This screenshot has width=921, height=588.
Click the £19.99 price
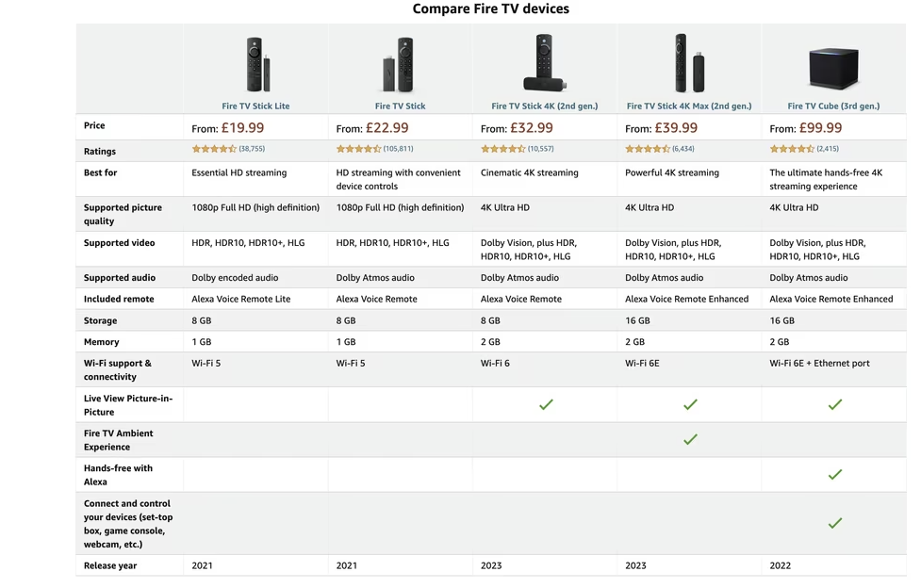pos(242,128)
